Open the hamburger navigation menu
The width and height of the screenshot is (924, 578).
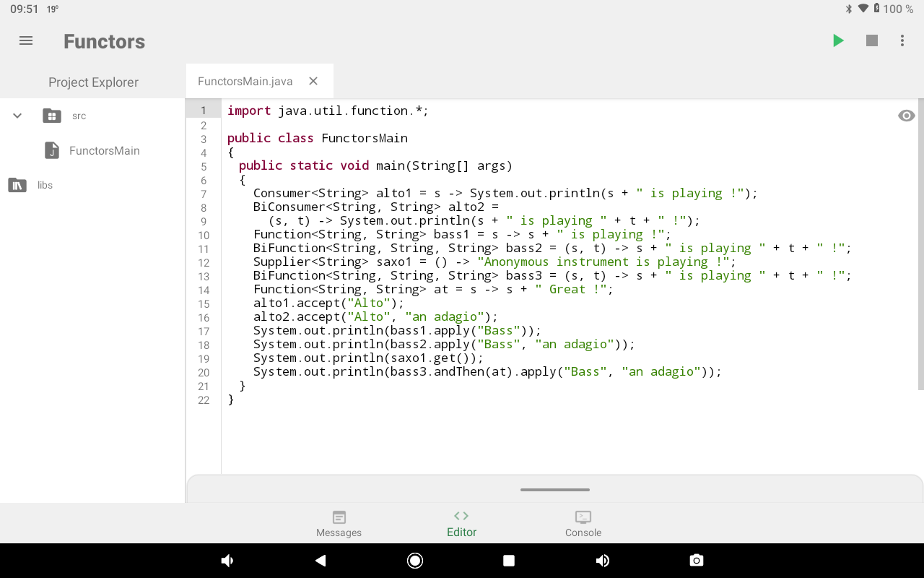pos(26,41)
